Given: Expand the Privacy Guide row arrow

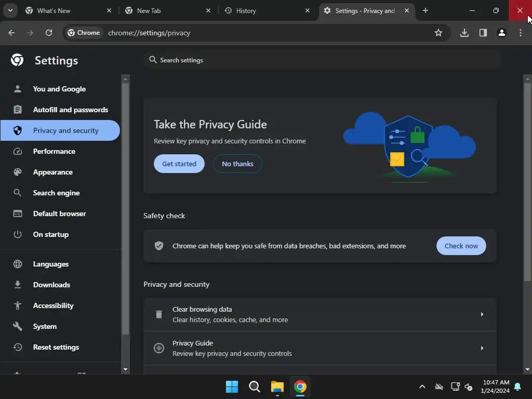Looking at the screenshot, I should [x=482, y=348].
